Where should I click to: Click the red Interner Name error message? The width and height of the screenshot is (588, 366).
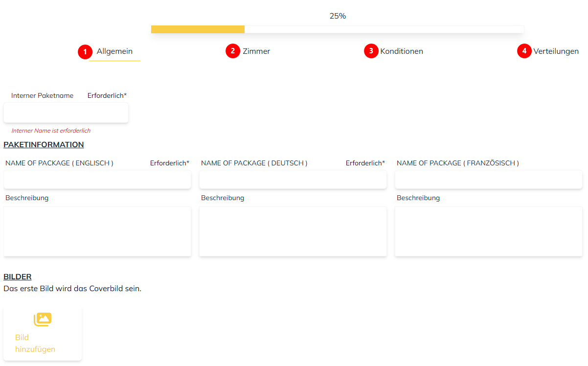point(51,131)
